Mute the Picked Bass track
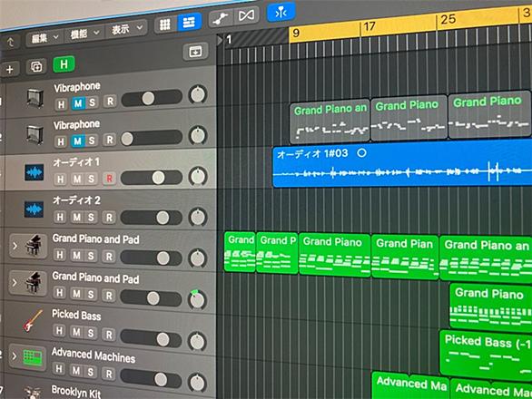 [x=76, y=332]
